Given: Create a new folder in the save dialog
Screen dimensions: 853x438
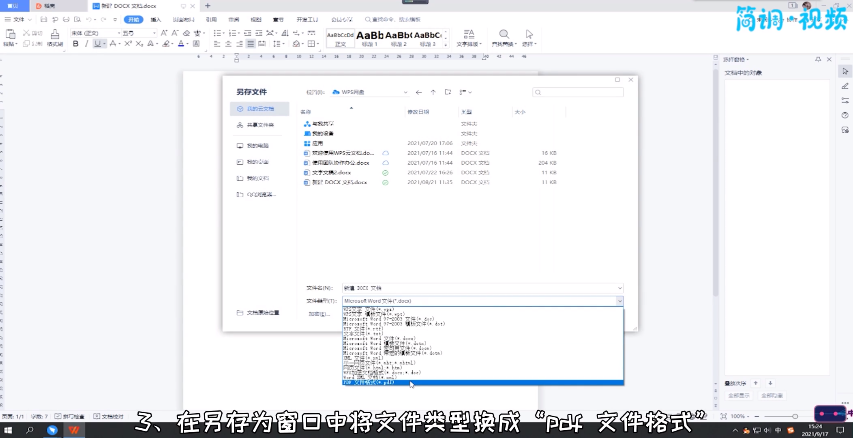Looking at the screenshot, I should click(447, 91).
